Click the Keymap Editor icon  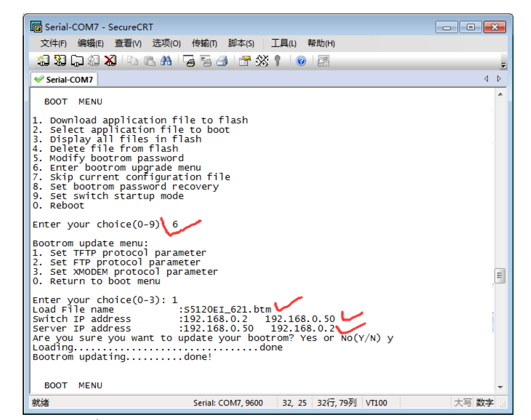pos(262,61)
